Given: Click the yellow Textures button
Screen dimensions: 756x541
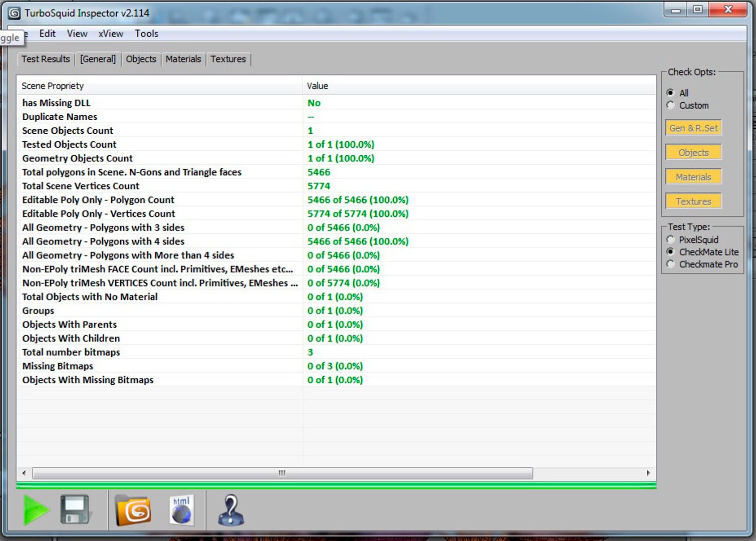Looking at the screenshot, I should [x=693, y=201].
